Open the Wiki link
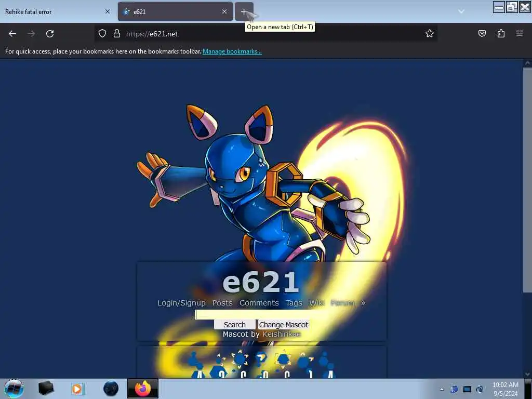 (316, 303)
